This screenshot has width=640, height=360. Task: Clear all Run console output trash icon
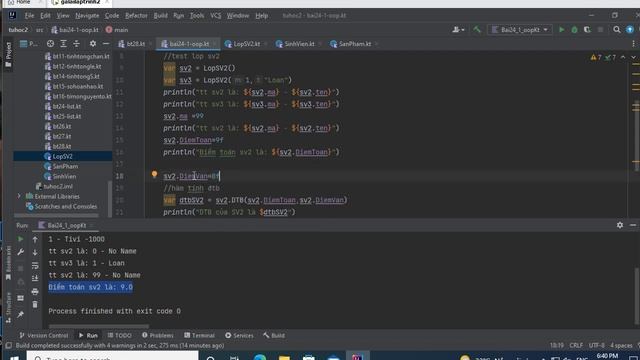point(35,304)
